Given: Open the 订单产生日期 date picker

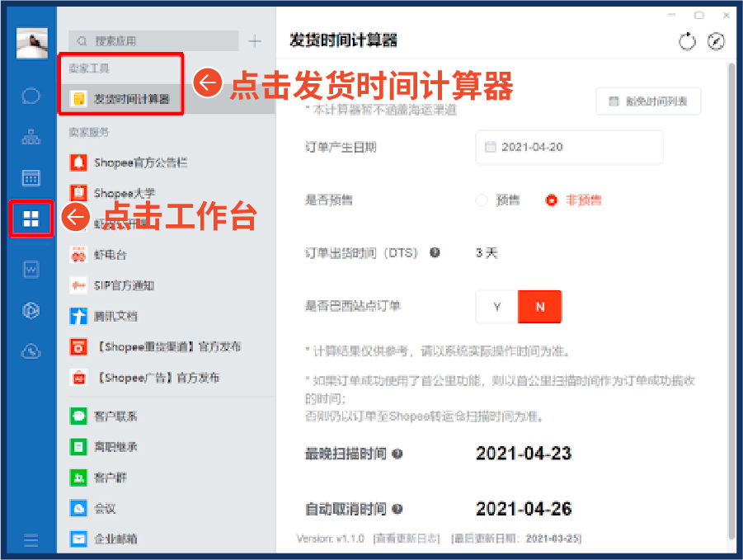Looking at the screenshot, I should pos(569,147).
